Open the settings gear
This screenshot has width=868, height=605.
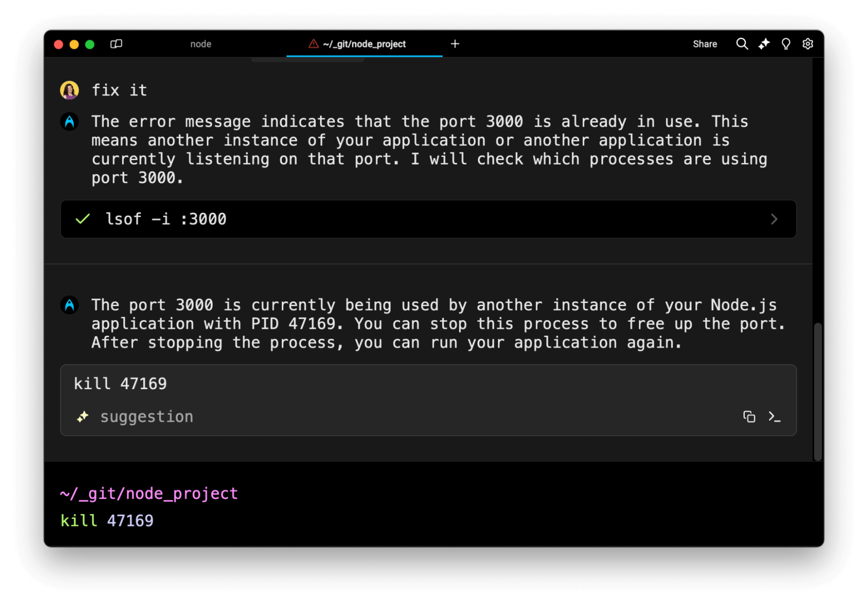click(x=808, y=44)
